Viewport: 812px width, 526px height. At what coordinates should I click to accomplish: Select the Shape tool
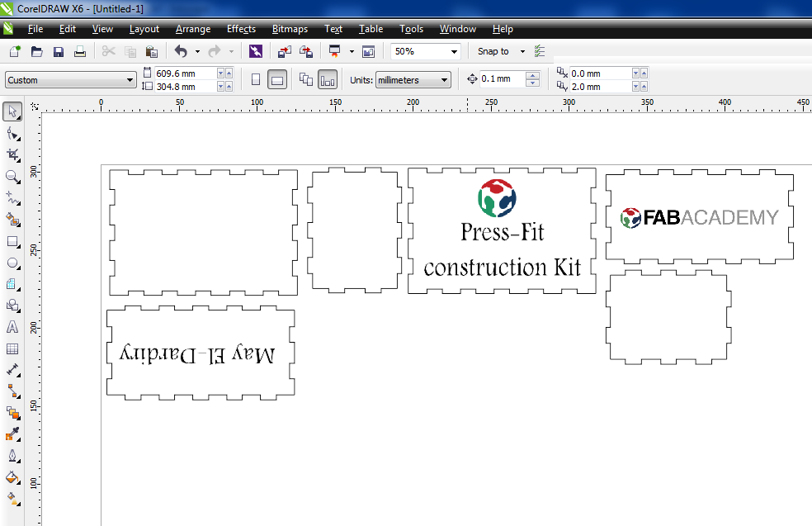coord(12,134)
